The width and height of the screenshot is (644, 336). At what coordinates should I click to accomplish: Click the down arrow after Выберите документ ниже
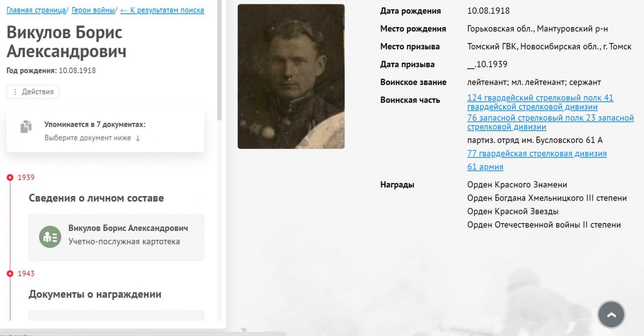pos(137,138)
